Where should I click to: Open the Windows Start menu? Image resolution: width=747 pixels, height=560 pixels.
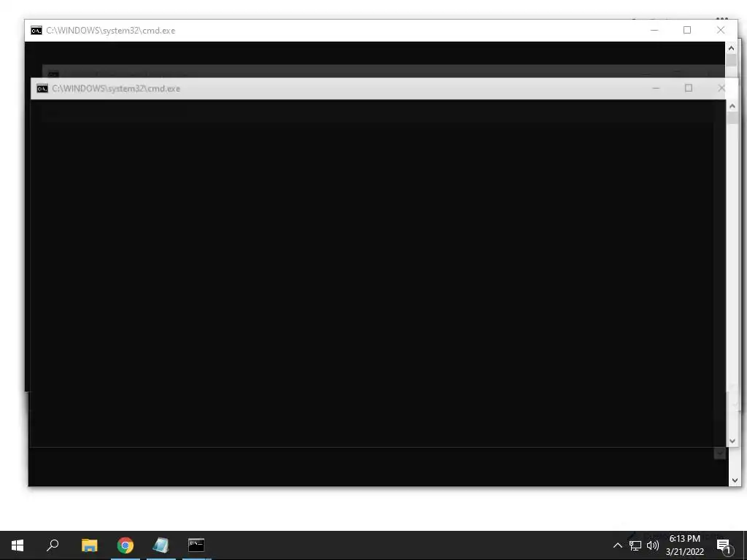tap(18, 545)
